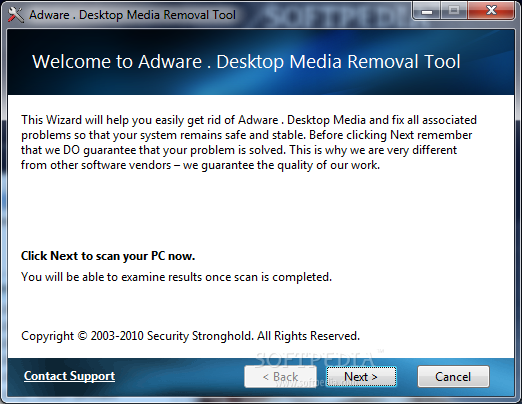Click the 'This Wizard will help you' paragraph
The width and height of the screenshot is (522, 404).
click(x=249, y=142)
